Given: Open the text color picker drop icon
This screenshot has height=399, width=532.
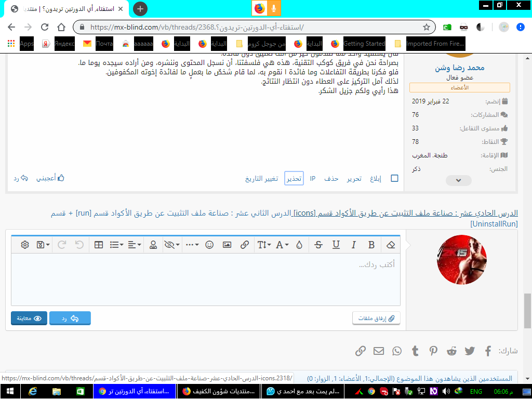Looking at the screenshot, I should click(x=299, y=245).
